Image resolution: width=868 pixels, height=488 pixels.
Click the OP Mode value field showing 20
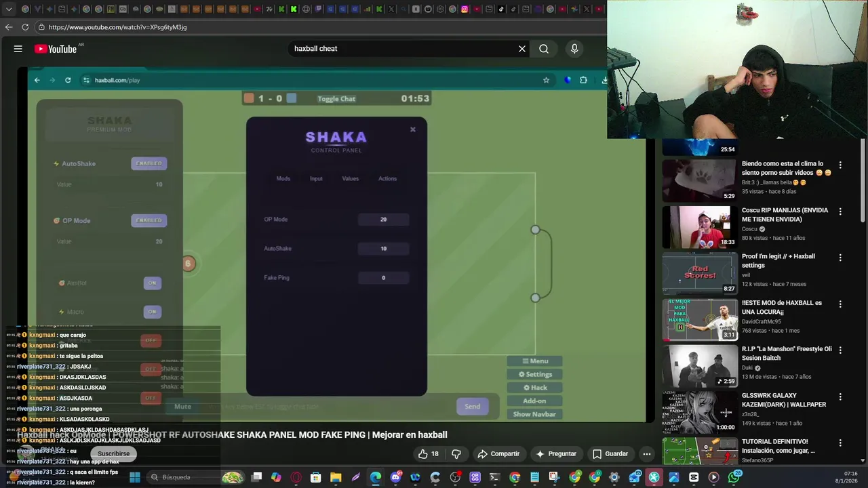click(x=383, y=220)
